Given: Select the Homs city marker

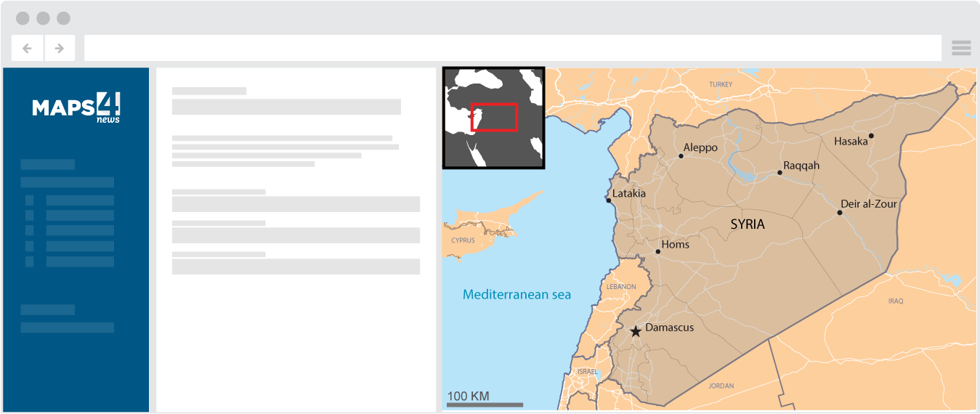Looking at the screenshot, I should (x=658, y=252).
